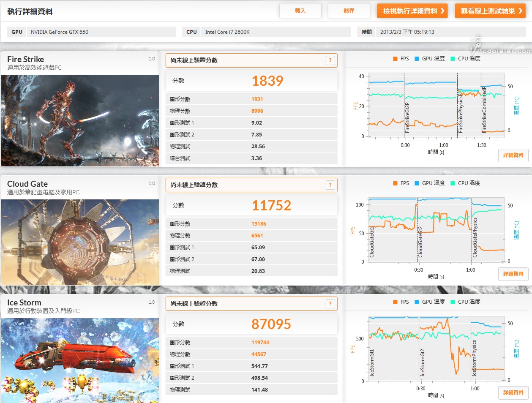This screenshot has height=403, width=532.
Task: Click the Ice Storm graphics score "119744"
Action: coord(260,343)
